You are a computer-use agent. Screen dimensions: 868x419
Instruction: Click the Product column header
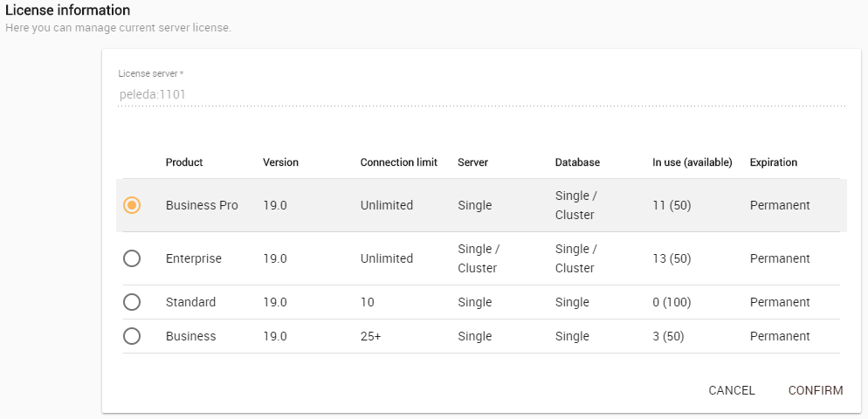[184, 162]
